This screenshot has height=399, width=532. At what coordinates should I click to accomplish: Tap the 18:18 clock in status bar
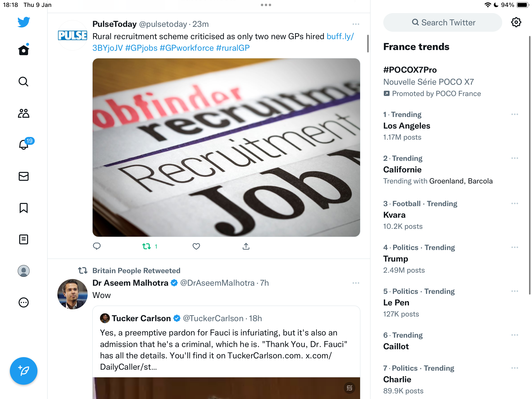point(11,5)
